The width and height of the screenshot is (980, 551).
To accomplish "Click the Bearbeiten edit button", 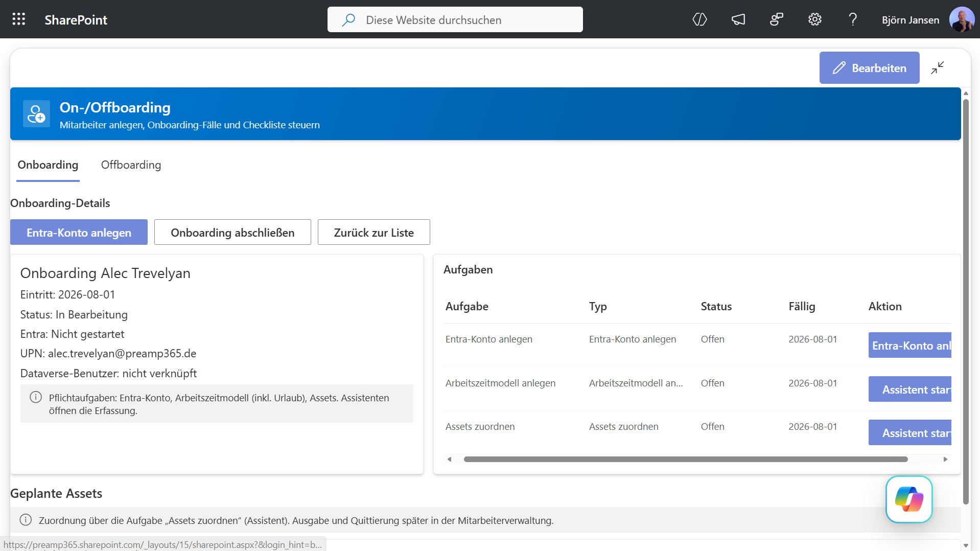I will [869, 68].
